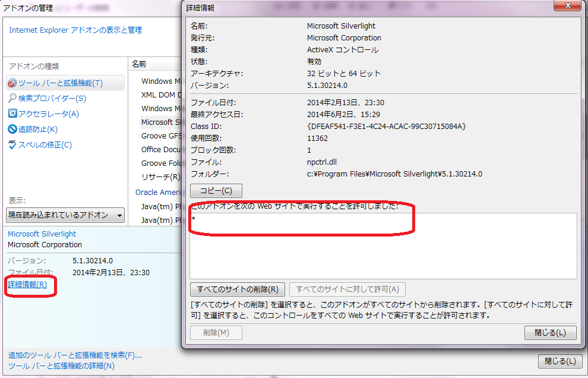Click the コピー(C) button
This screenshot has height=378, width=588.
click(x=216, y=191)
